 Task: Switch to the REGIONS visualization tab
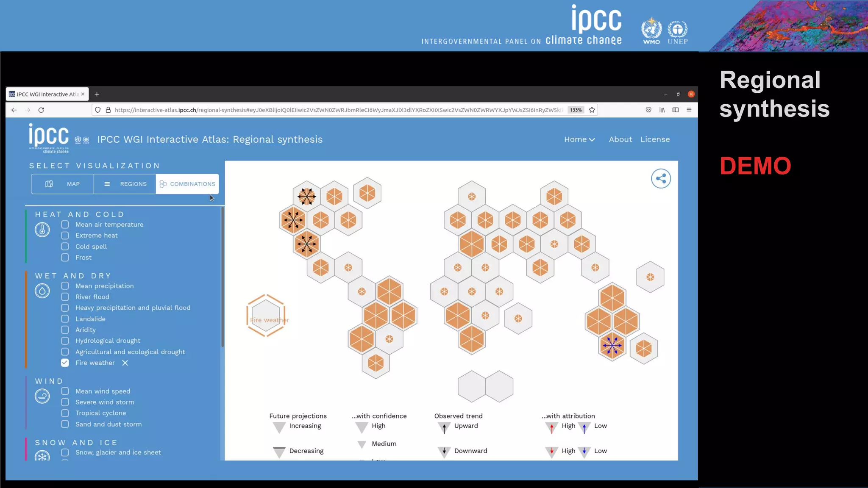click(x=125, y=184)
